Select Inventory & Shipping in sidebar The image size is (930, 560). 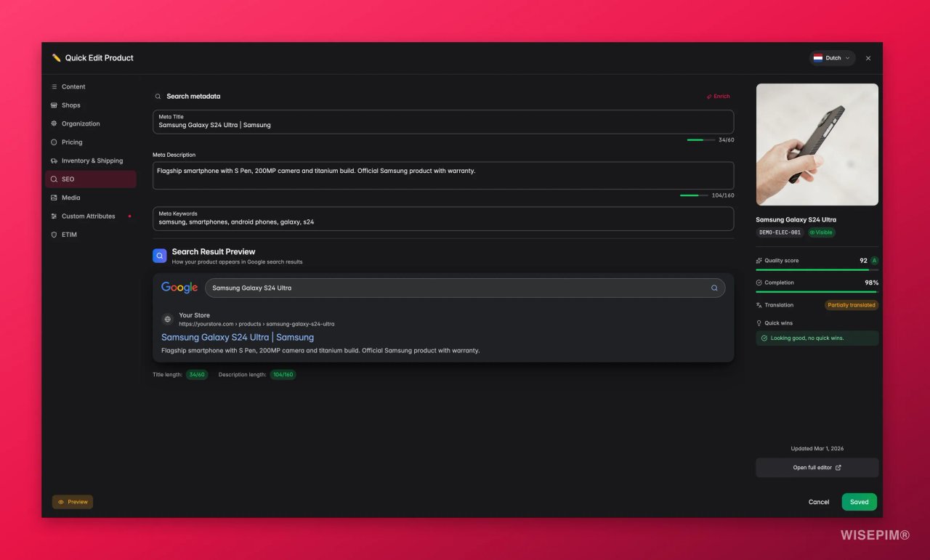90,161
